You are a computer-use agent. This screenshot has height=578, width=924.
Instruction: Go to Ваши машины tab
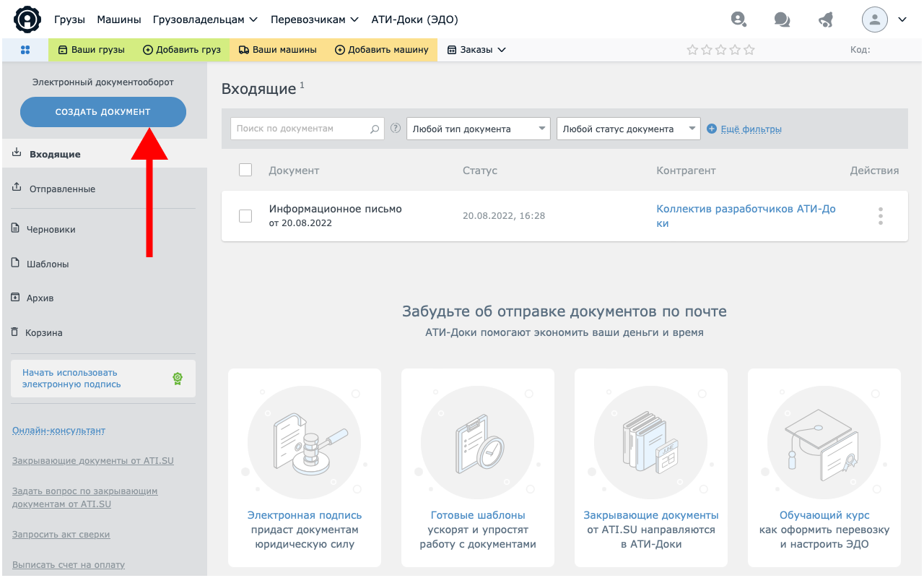pos(278,50)
